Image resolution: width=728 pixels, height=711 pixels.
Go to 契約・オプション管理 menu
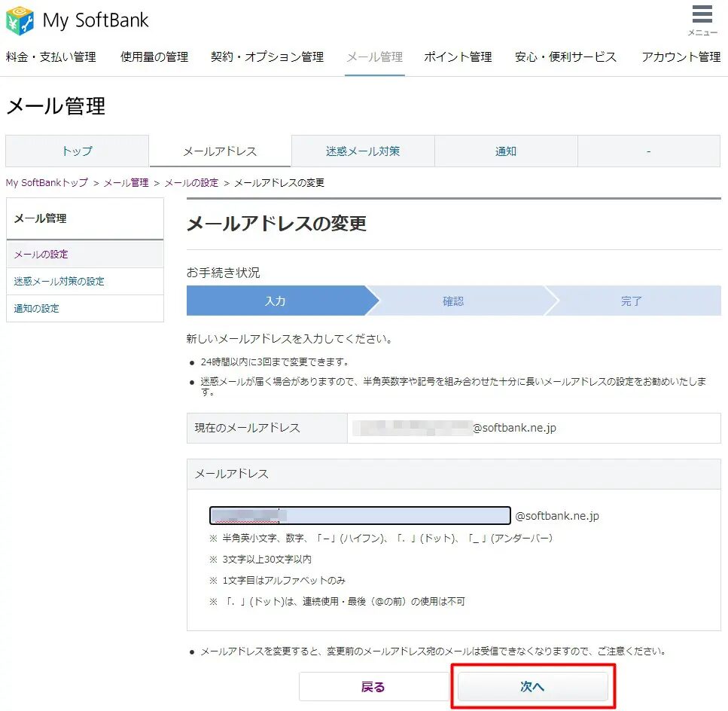pos(267,57)
